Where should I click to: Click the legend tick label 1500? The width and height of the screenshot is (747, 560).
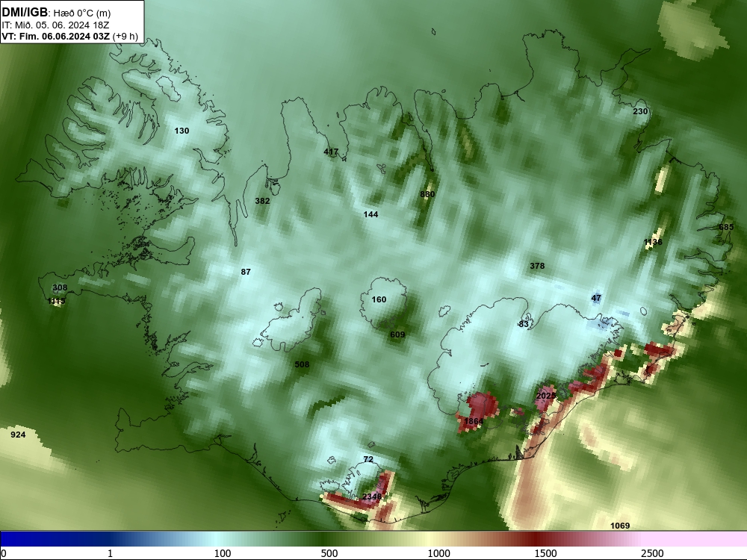[x=545, y=553]
